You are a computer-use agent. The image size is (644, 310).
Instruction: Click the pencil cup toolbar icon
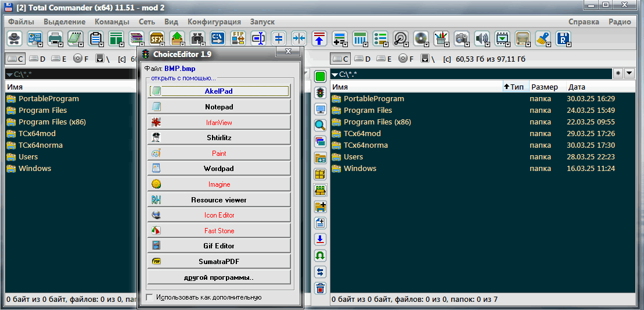tap(440, 38)
